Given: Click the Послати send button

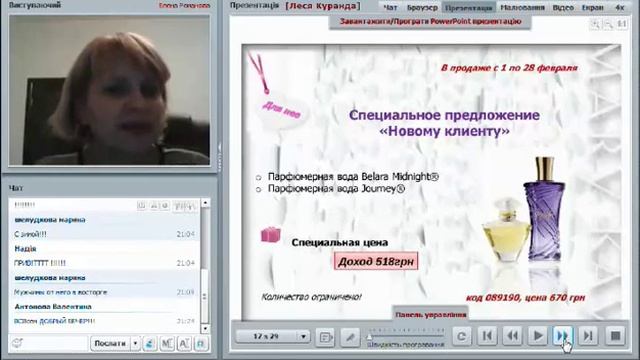Looking at the screenshot, I should pyautogui.click(x=110, y=343).
